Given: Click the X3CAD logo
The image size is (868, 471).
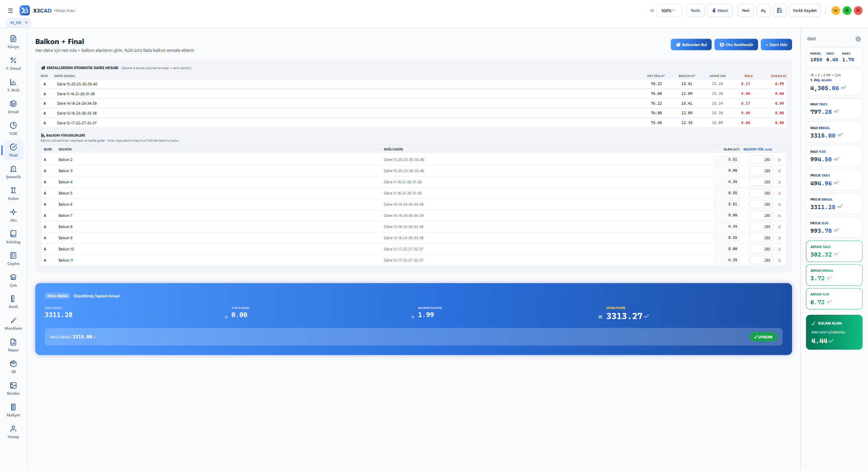Looking at the screenshot, I should [25, 11].
